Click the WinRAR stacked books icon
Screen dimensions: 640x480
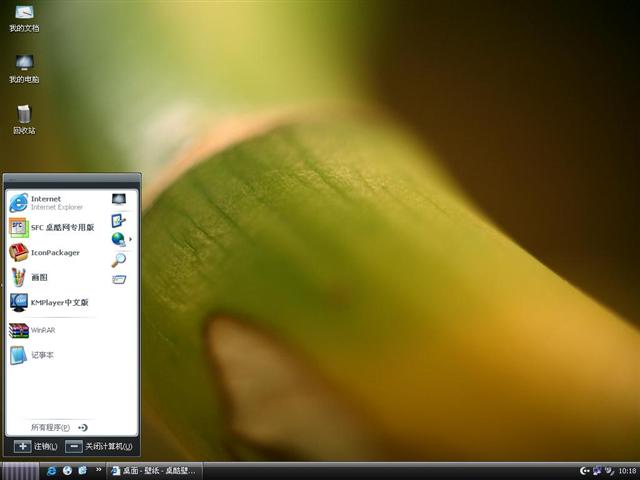[19, 330]
